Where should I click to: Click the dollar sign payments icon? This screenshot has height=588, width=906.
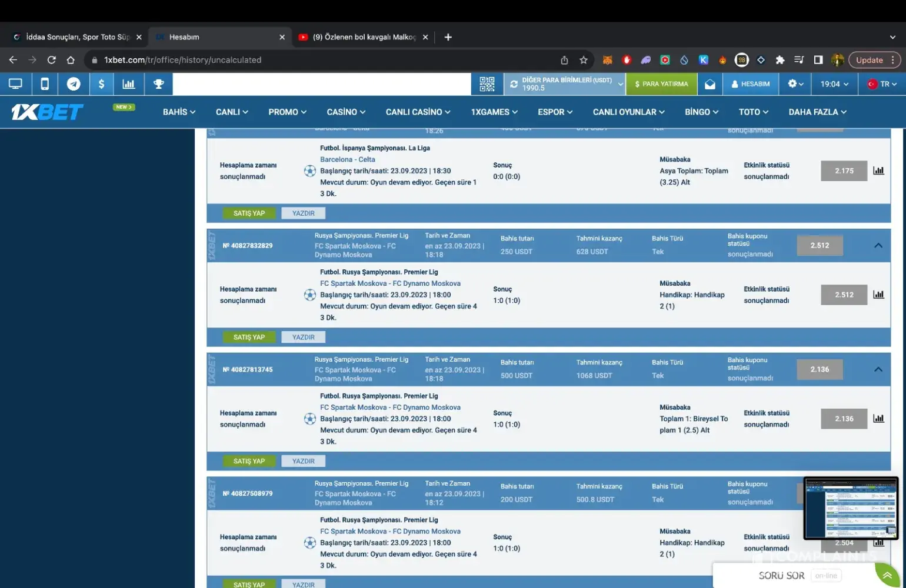click(102, 84)
